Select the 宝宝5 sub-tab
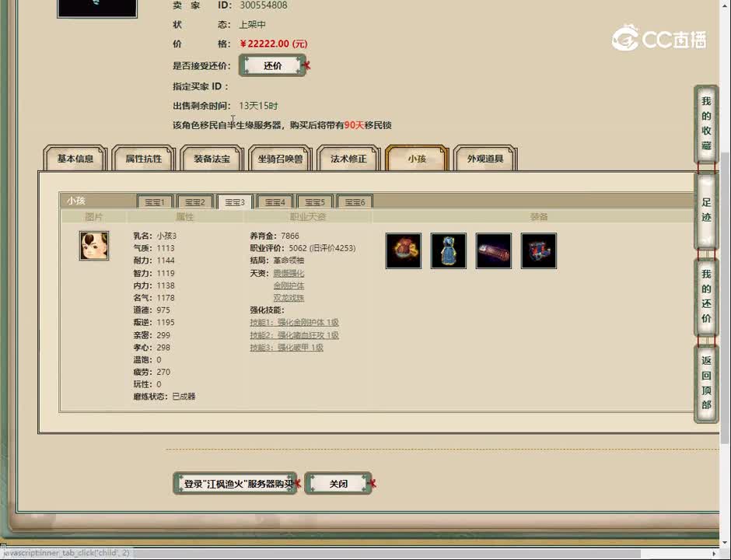This screenshot has width=731, height=560. [x=315, y=202]
